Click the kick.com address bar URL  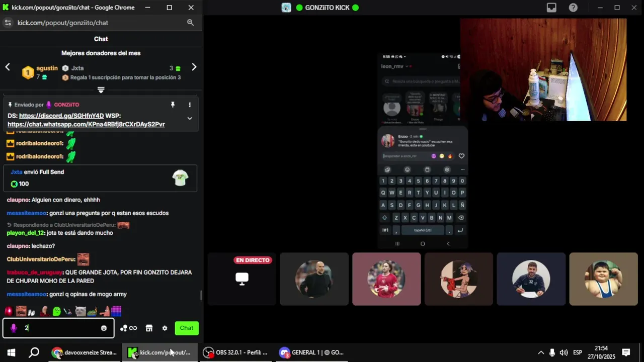point(63,23)
